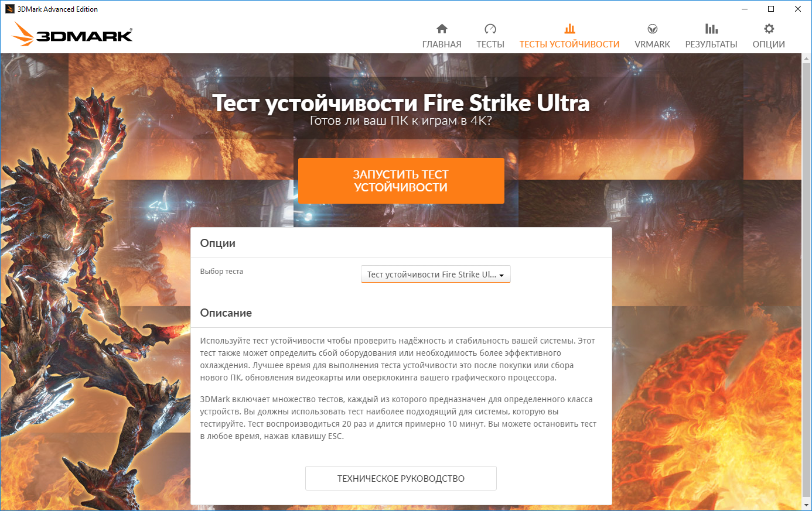Click the 3DMark app icon in title bar
Viewport: 812px width, 511px height.
(9, 9)
